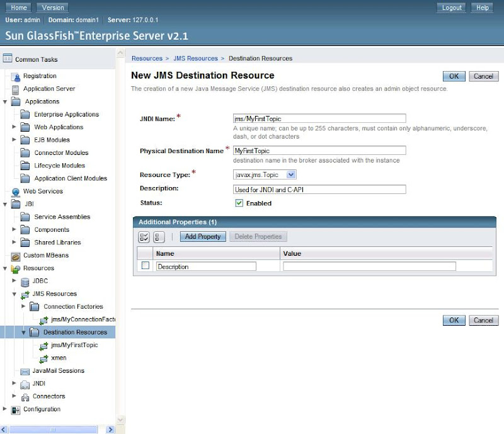This screenshot has width=504, height=434.
Task: Click the jms/MyConnectionFactory node icon
Action: coord(43,320)
